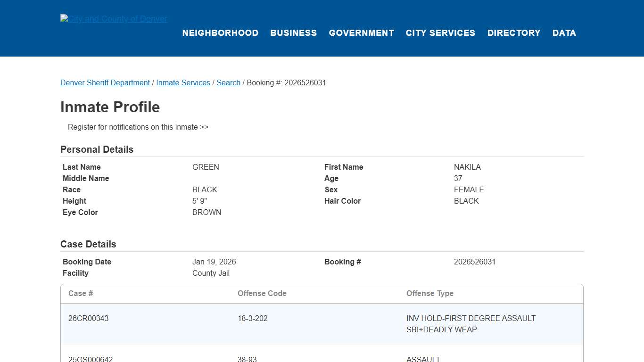Select case number 26CR00343 in the table
Image resolution: width=644 pixels, height=362 pixels.
[x=88, y=318]
